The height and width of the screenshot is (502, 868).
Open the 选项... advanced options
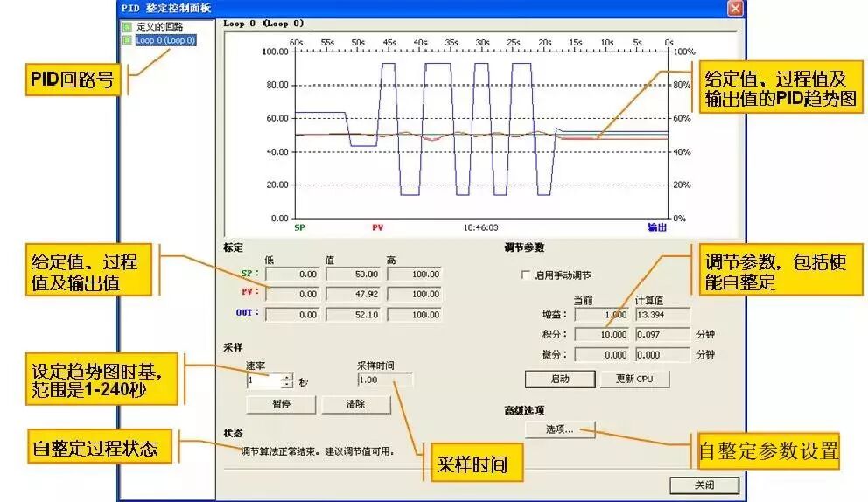click(x=560, y=429)
